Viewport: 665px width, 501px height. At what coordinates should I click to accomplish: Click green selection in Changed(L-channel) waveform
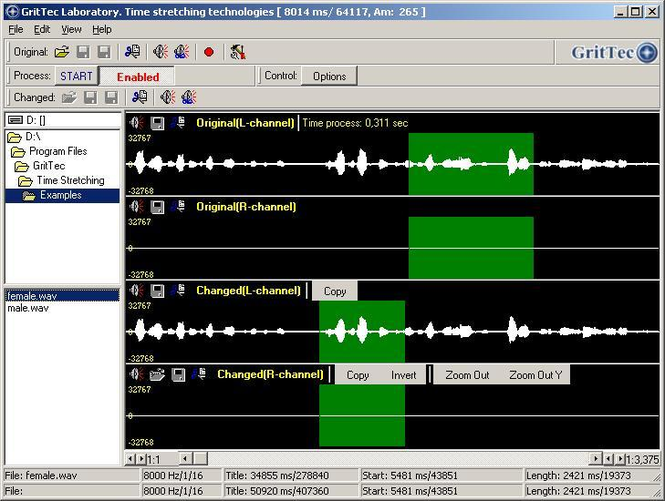click(x=362, y=331)
